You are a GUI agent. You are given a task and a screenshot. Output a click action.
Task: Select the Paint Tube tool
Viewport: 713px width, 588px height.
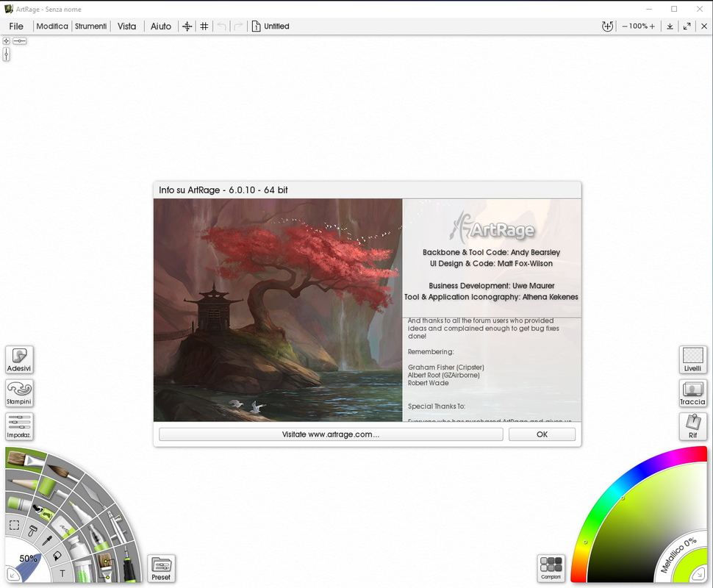coord(77,547)
